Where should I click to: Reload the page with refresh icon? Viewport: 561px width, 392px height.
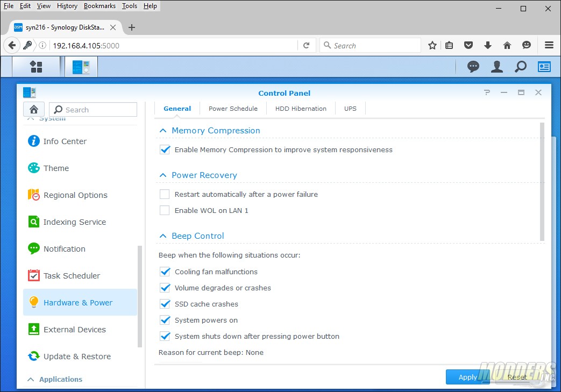coord(306,45)
